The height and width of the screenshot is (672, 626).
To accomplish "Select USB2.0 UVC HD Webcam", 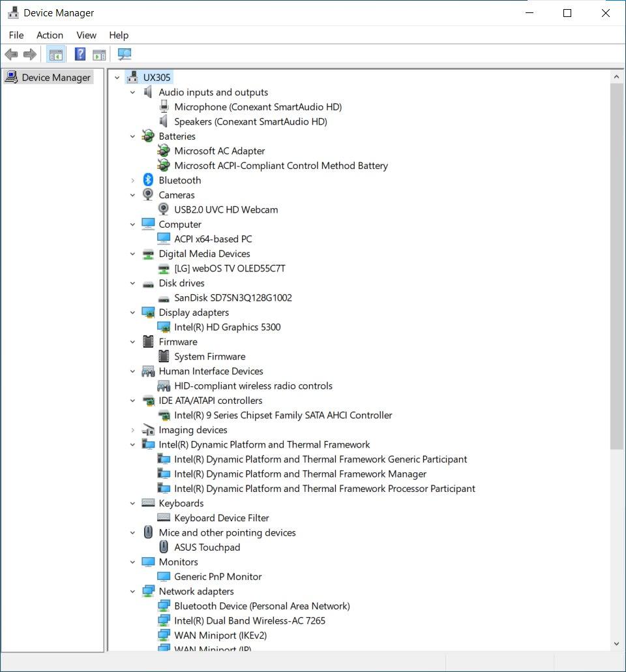I will (x=226, y=209).
